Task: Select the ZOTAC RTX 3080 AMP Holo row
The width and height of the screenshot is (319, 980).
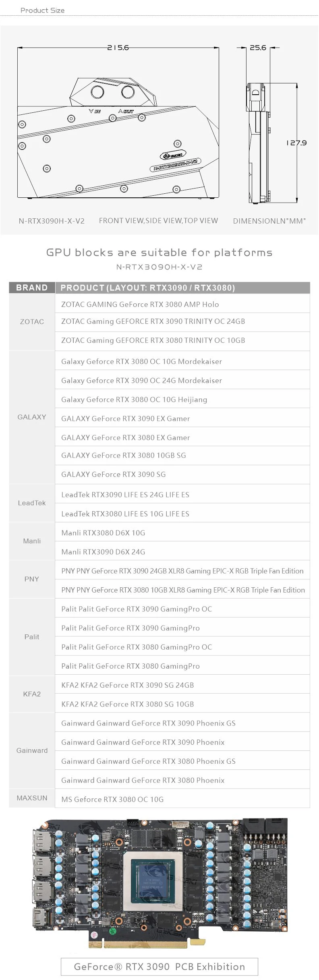Action: (x=182, y=305)
